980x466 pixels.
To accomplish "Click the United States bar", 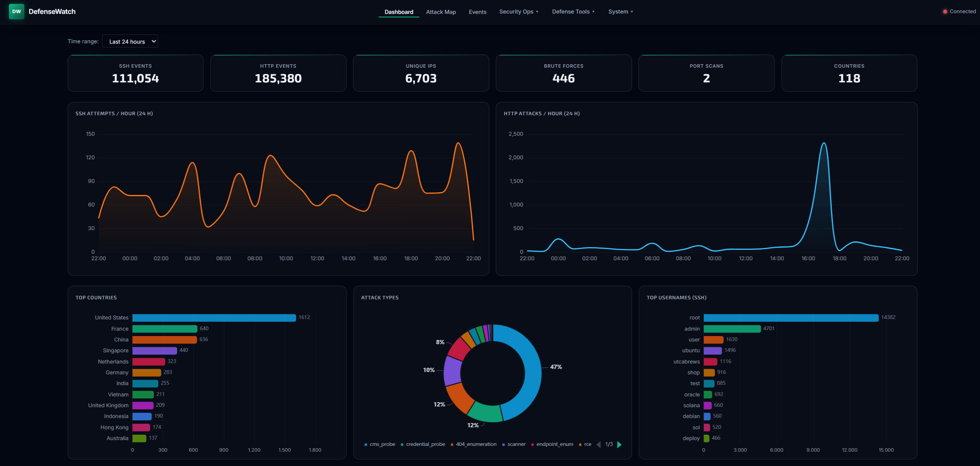I will pyautogui.click(x=214, y=317).
